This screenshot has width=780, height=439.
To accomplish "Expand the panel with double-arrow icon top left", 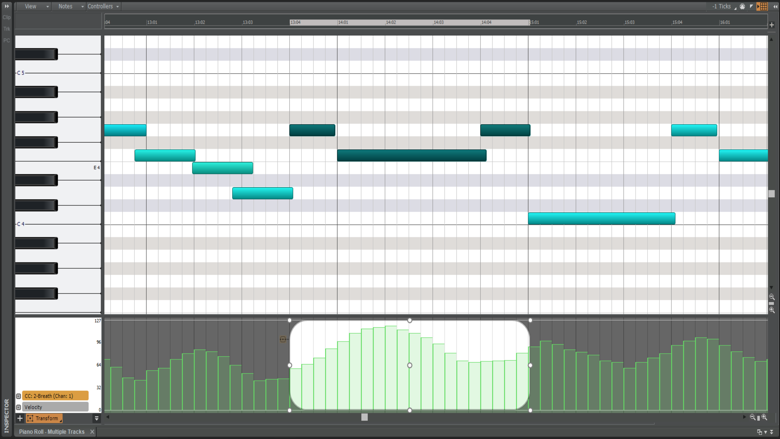I will tap(7, 6).
